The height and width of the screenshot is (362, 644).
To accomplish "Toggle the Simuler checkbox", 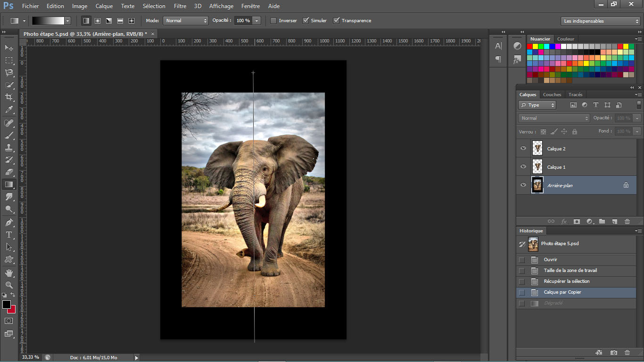I will (305, 21).
